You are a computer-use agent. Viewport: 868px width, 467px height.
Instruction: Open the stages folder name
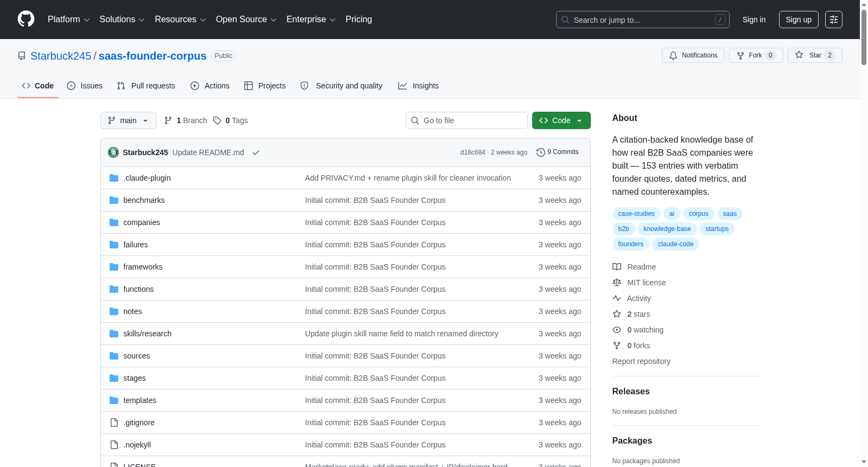[135, 378]
